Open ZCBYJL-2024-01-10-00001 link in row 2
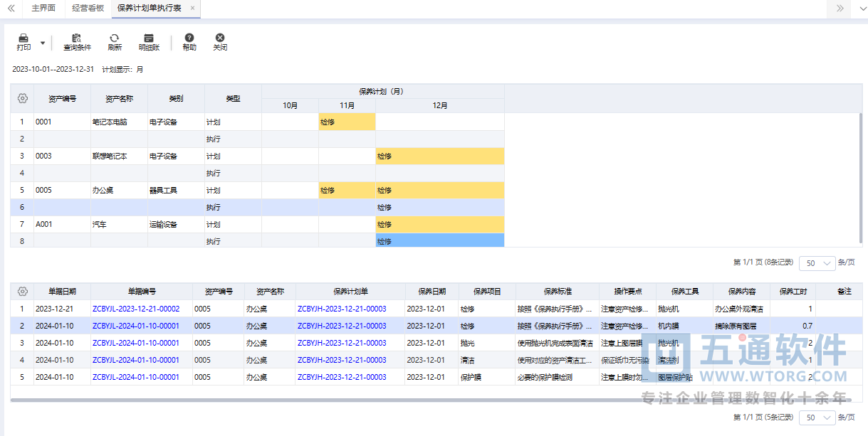Viewport: 868px width, 436px height. point(136,326)
